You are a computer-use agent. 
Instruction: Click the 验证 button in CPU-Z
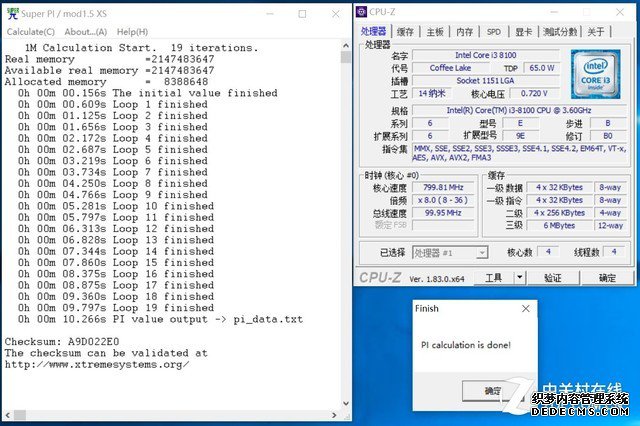coord(553,278)
